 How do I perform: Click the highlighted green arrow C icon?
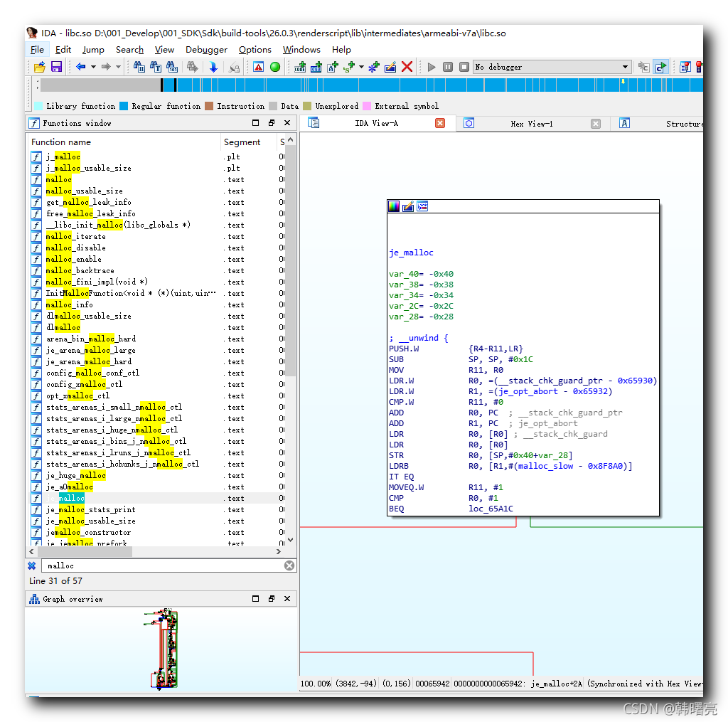[660, 67]
